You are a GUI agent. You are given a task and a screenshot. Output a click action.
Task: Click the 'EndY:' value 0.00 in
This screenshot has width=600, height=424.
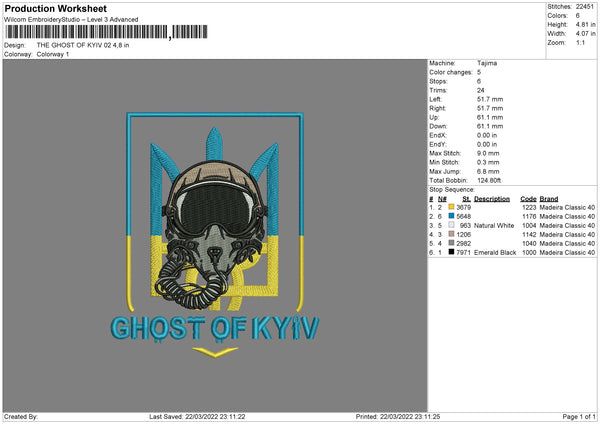487,144
